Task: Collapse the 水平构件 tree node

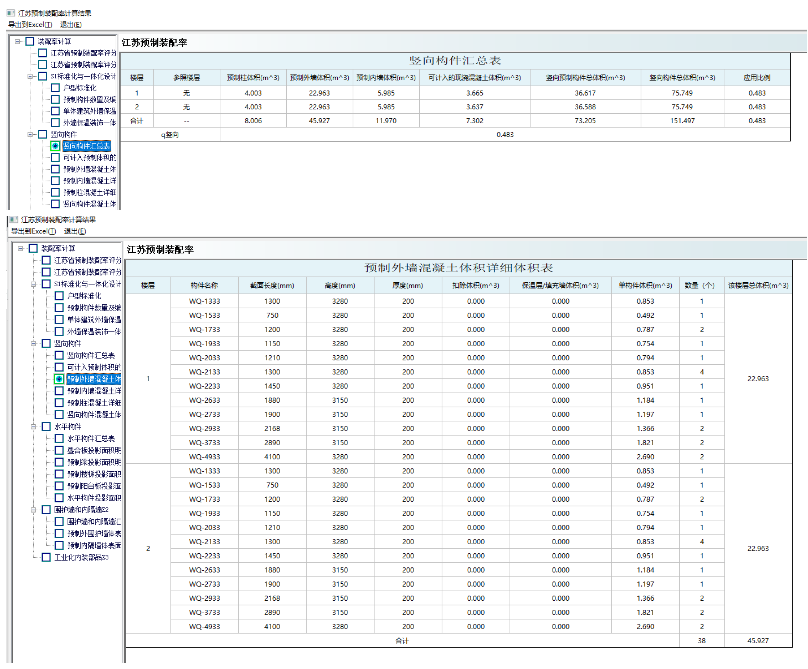Action: (x=33, y=427)
